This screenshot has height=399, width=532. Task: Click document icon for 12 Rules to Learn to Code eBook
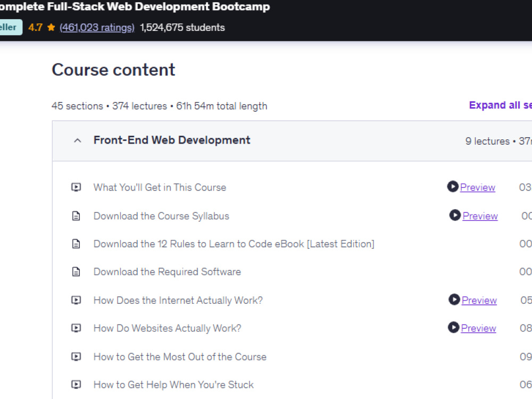coord(76,244)
